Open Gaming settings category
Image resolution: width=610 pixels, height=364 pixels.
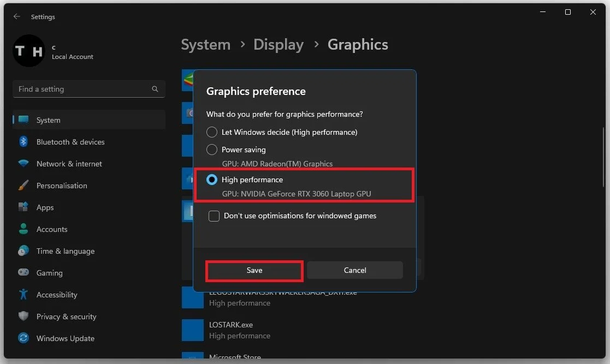(x=89, y=272)
